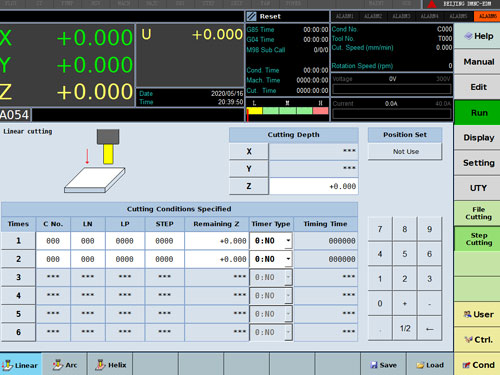Click the A054 program label
The width and height of the screenshot is (500, 375).
15,115
